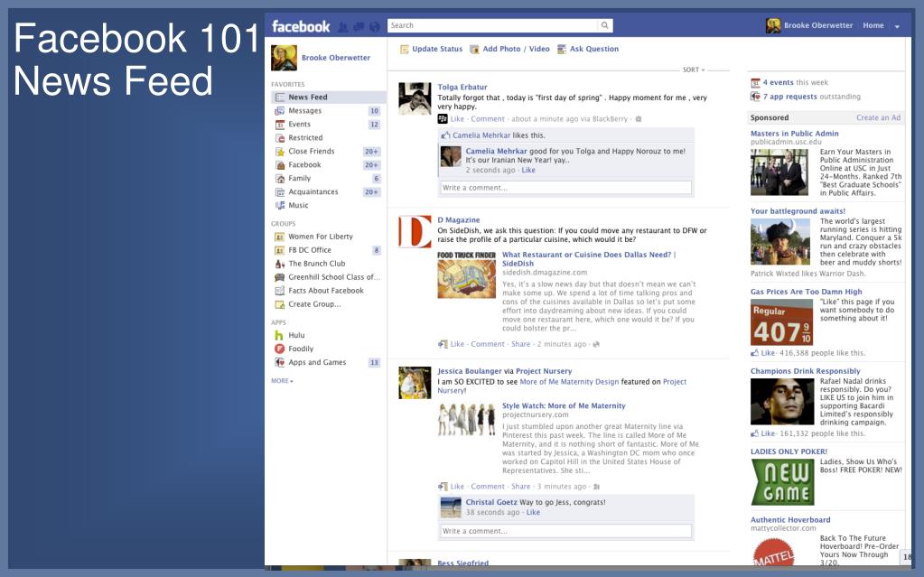Open the SORT dropdown above feed
The image size is (924, 577).
coord(694,70)
